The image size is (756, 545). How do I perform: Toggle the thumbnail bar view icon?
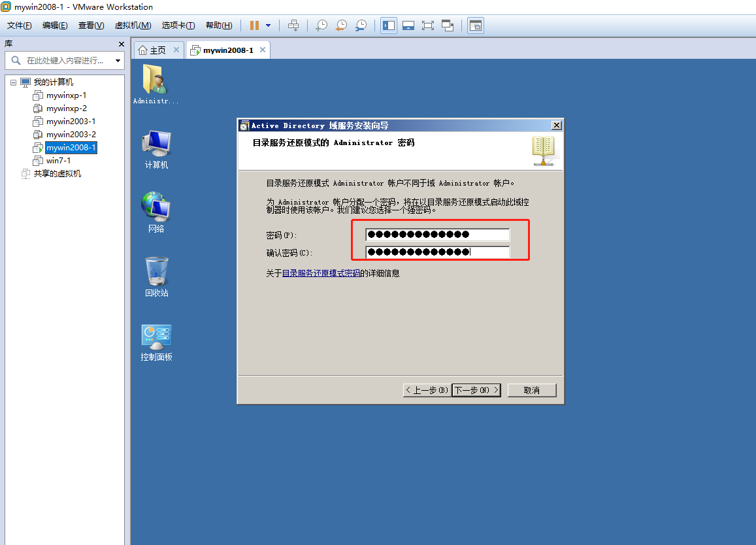point(408,25)
